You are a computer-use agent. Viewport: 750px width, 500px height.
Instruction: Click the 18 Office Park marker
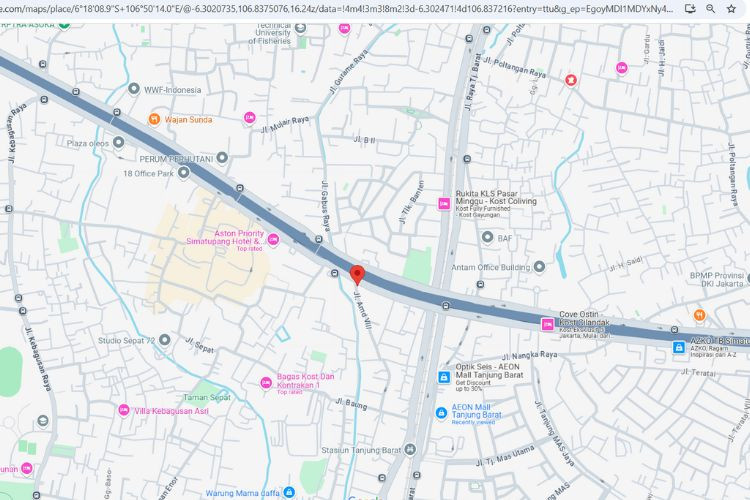[184, 173]
